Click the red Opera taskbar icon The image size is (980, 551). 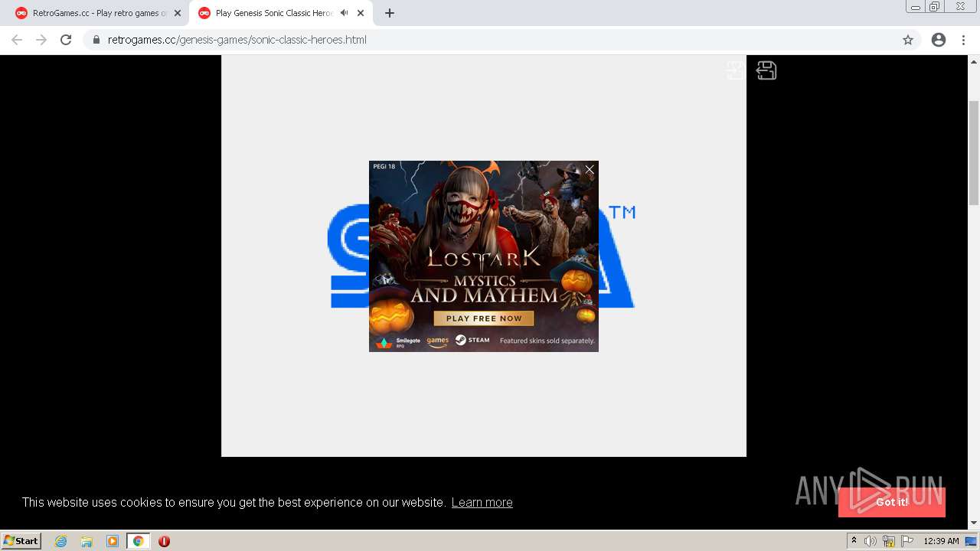click(164, 541)
